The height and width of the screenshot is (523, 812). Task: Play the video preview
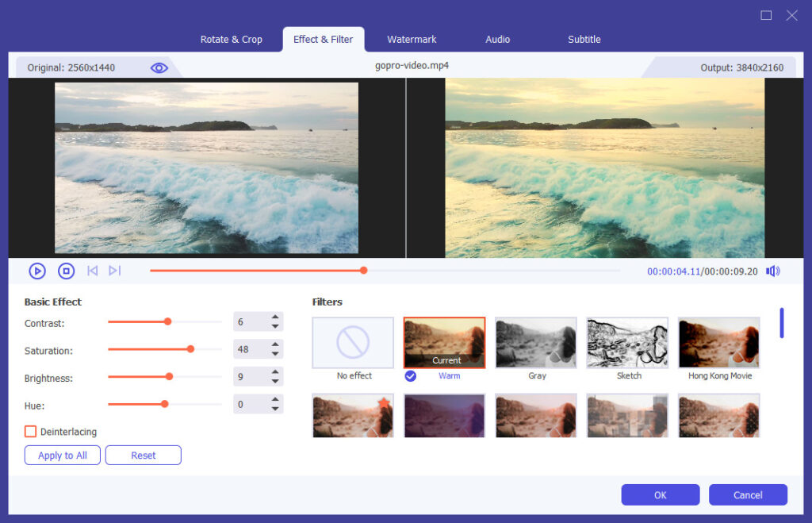(36, 271)
